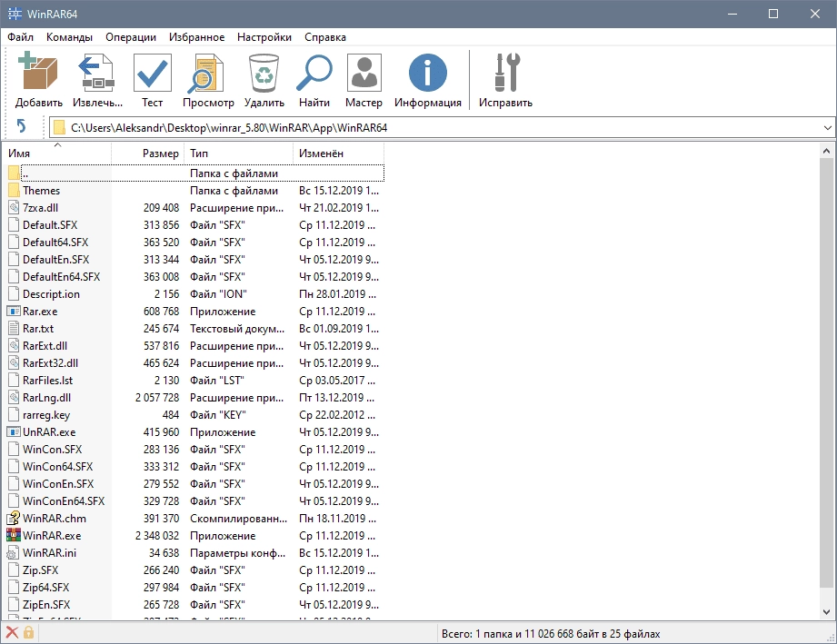Select the RarFiles.lst file name
The width and height of the screenshot is (837, 644).
click(x=47, y=381)
